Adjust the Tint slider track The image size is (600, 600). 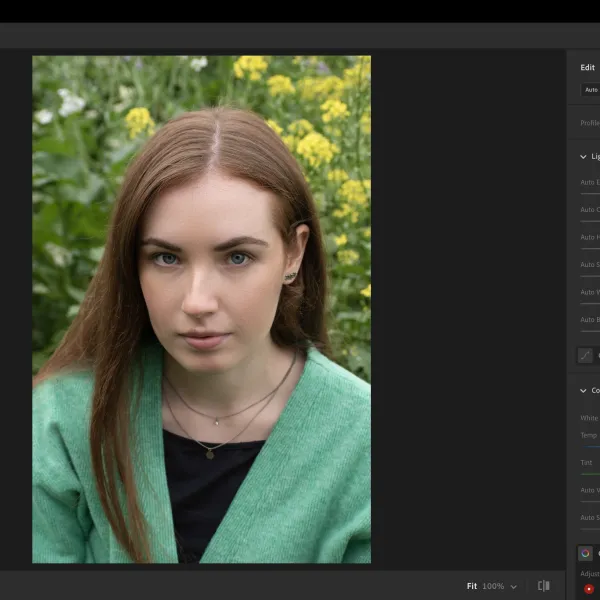point(590,474)
